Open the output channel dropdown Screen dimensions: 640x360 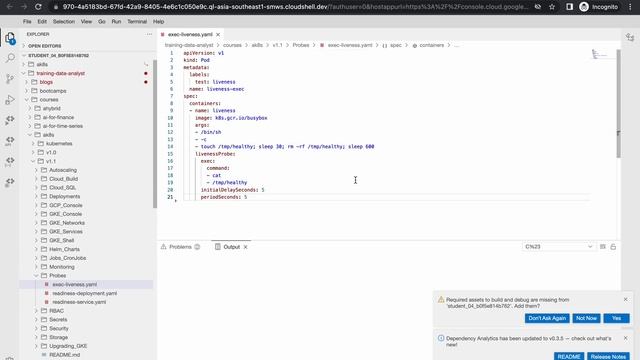[558, 247]
